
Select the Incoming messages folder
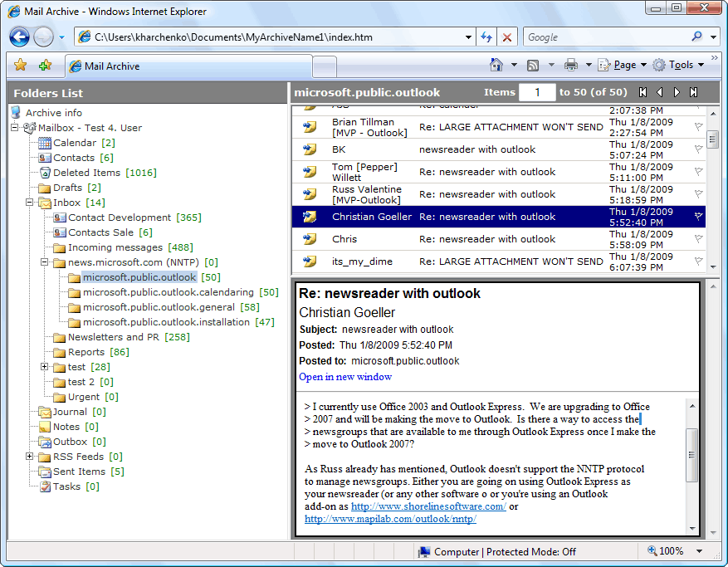(x=115, y=247)
